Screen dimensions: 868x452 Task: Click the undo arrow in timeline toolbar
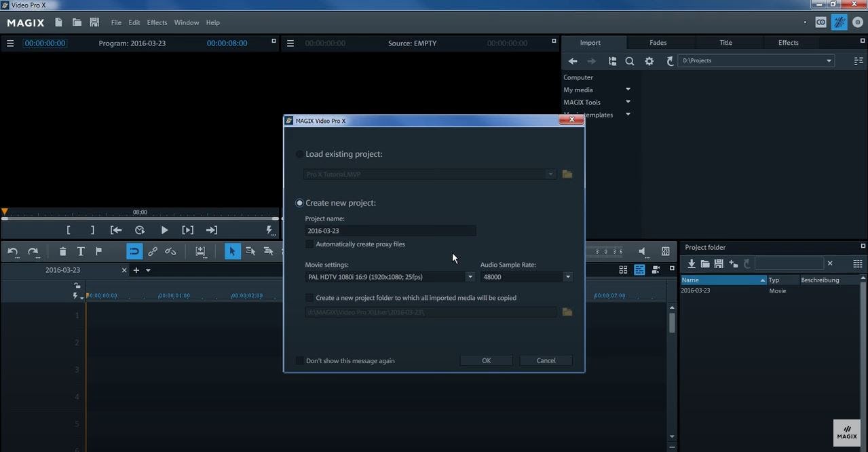pos(13,251)
